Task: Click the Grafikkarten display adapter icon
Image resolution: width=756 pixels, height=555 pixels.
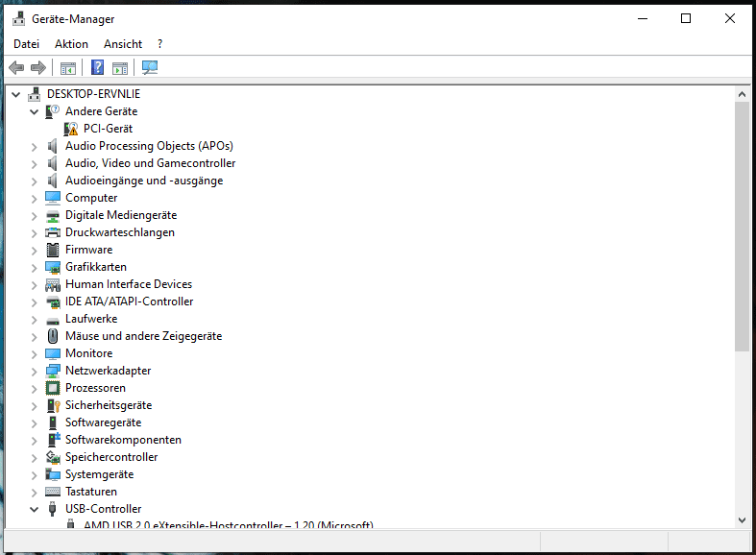Action: tap(53, 267)
